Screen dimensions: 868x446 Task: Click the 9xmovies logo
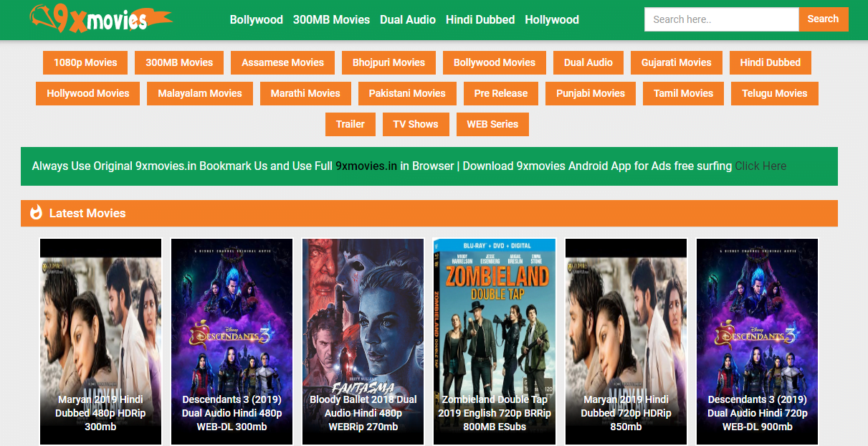[x=100, y=19]
